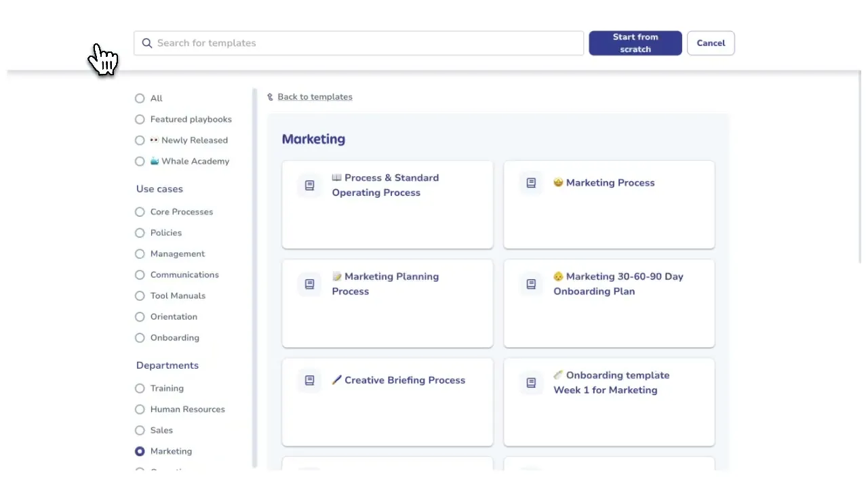The width and height of the screenshot is (868, 488).
Task: Click book icon on Creative Briefing Process card
Action: (x=309, y=380)
